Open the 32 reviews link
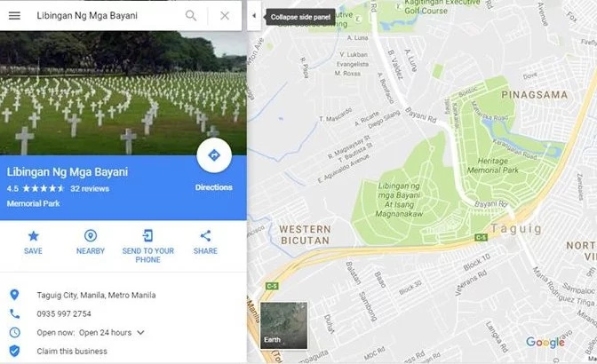This screenshot has height=364, width=597. (90, 188)
